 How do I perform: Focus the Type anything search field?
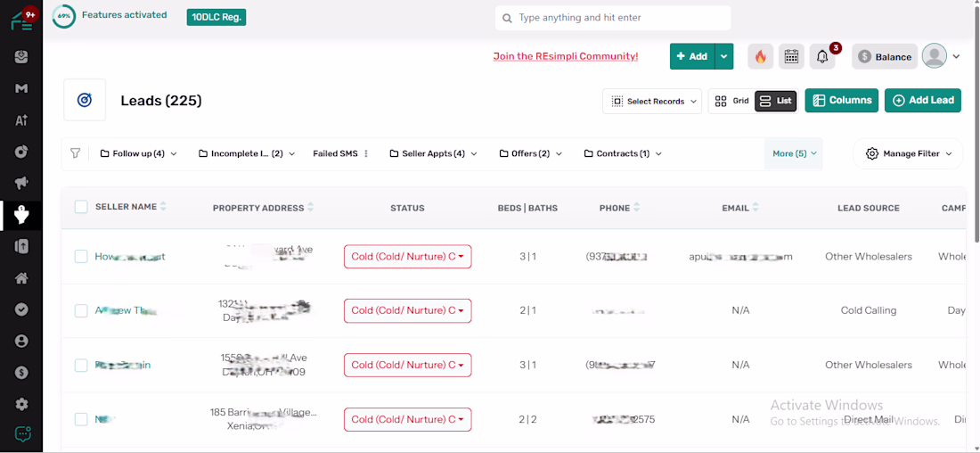tap(613, 18)
